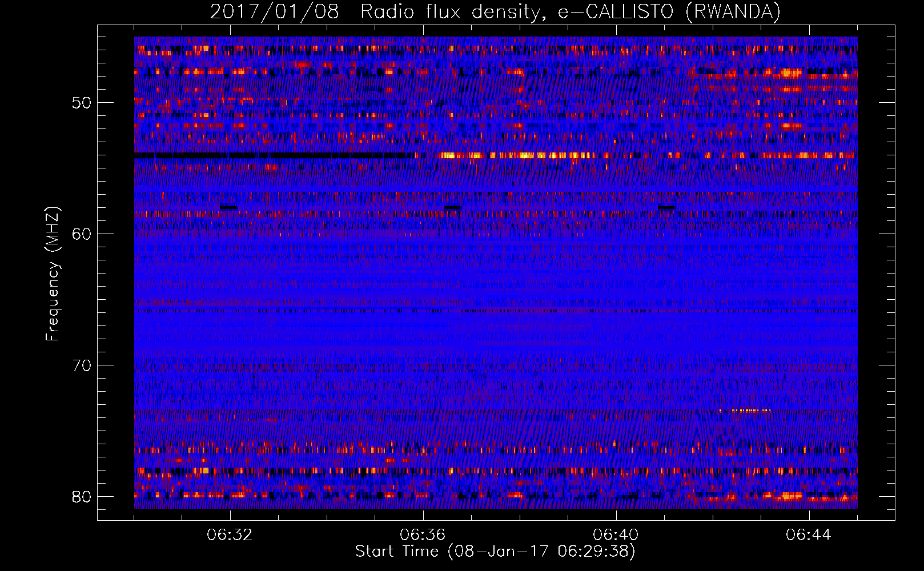924x571 pixels.
Task: Click the 06:32 time tick label
Action: [x=230, y=535]
